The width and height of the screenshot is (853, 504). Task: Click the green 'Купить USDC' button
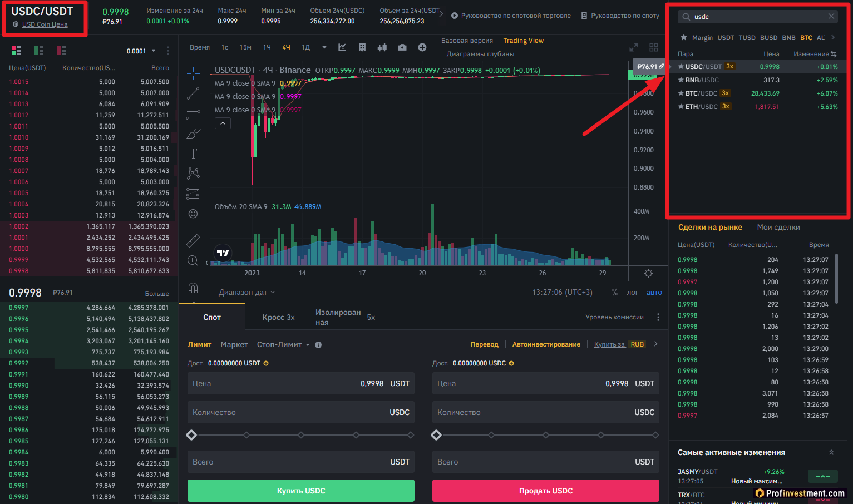coord(301,491)
